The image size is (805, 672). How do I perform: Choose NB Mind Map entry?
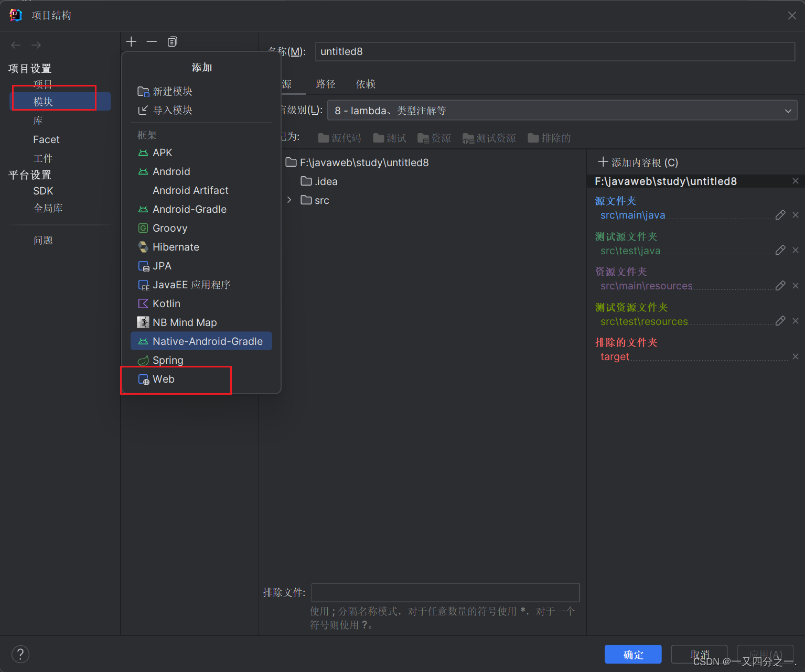tap(201, 322)
